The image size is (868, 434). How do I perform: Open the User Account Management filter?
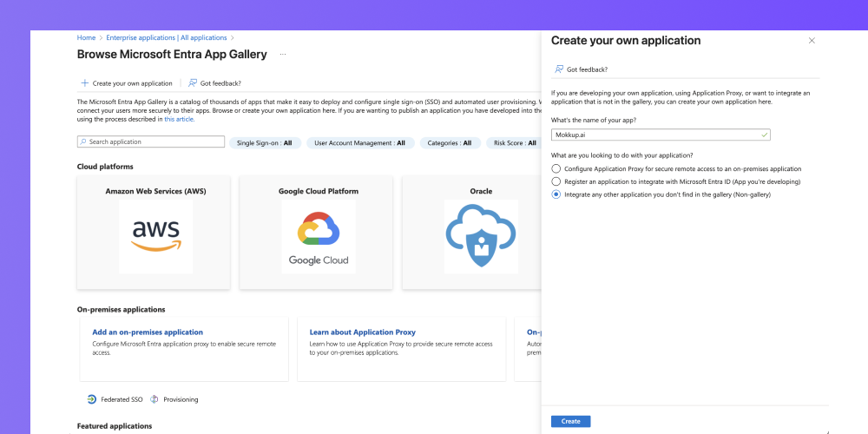point(360,143)
